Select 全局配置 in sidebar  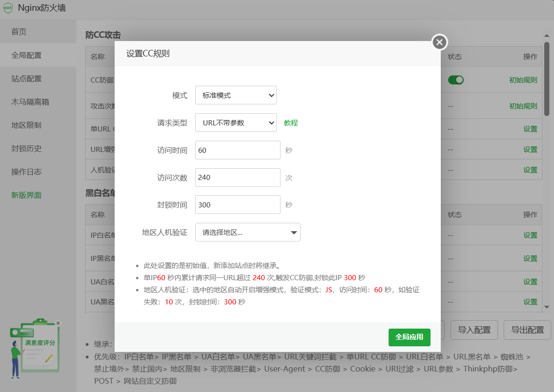38,55
